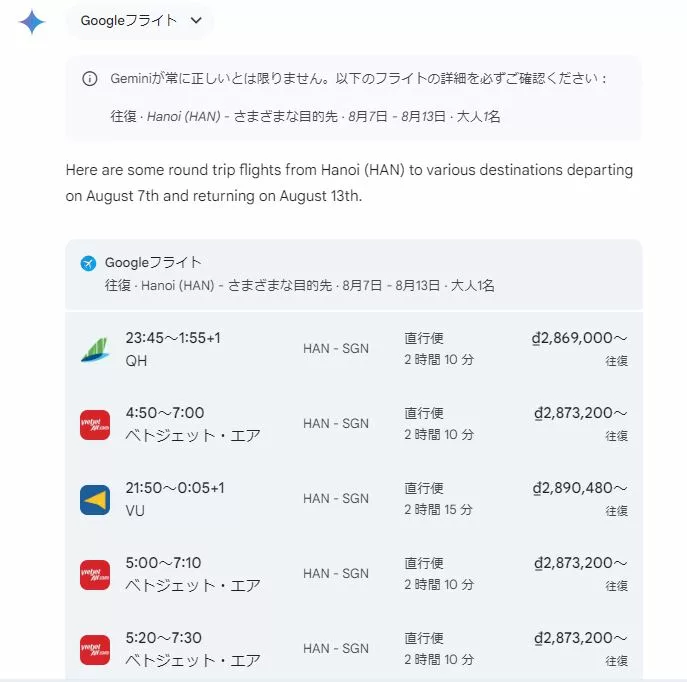Click the Vietravel VU airline logo
Image resolution: width=687 pixels, height=682 pixels.
95,500
